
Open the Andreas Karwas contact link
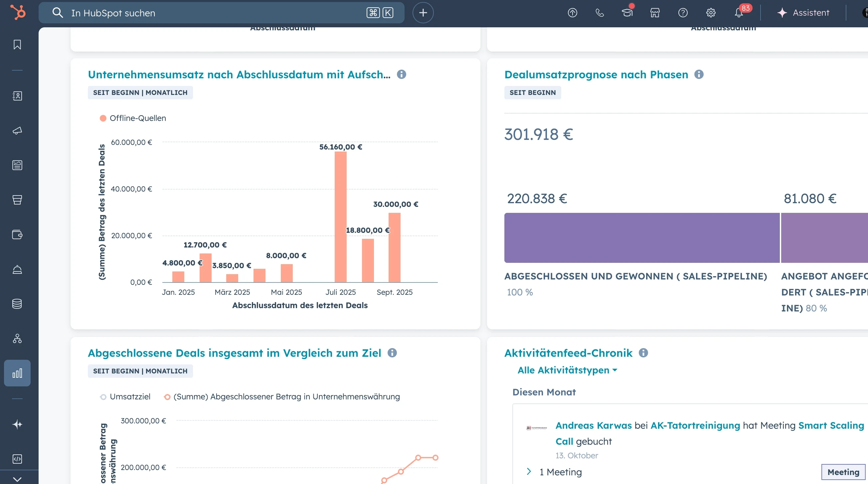tap(593, 425)
